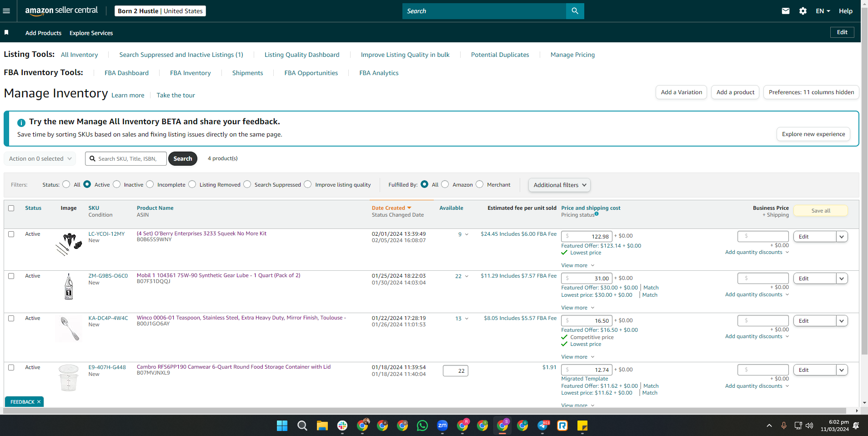The width and height of the screenshot is (868, 436).
Task: Open the O'Berry Squeek No More Kit thumbnail
Action: pyautogui.click(x=69, y=243)
